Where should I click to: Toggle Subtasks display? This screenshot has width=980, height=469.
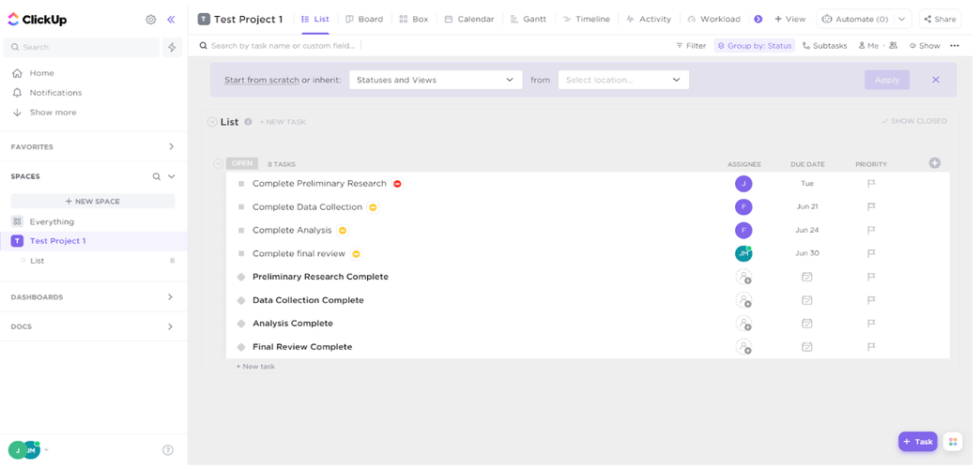click(x=824, y=45)
